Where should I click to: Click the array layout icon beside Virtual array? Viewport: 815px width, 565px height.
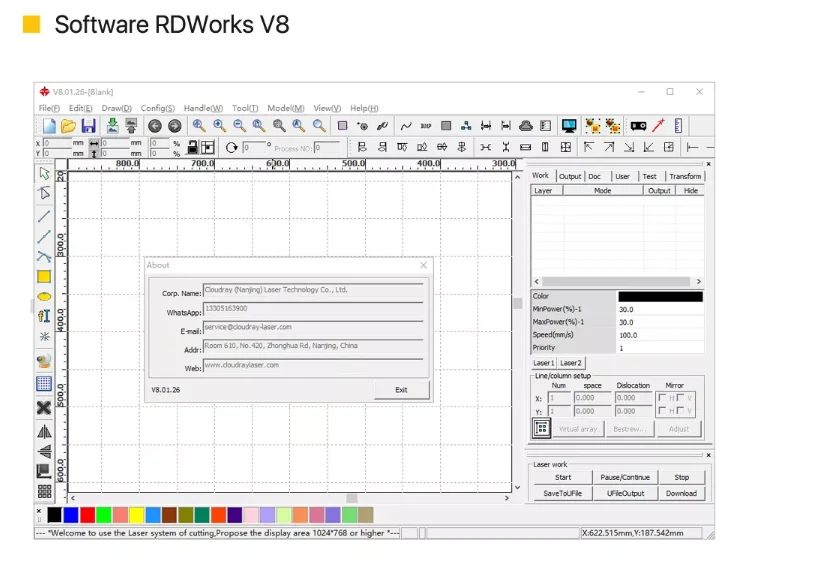[542, 428]
